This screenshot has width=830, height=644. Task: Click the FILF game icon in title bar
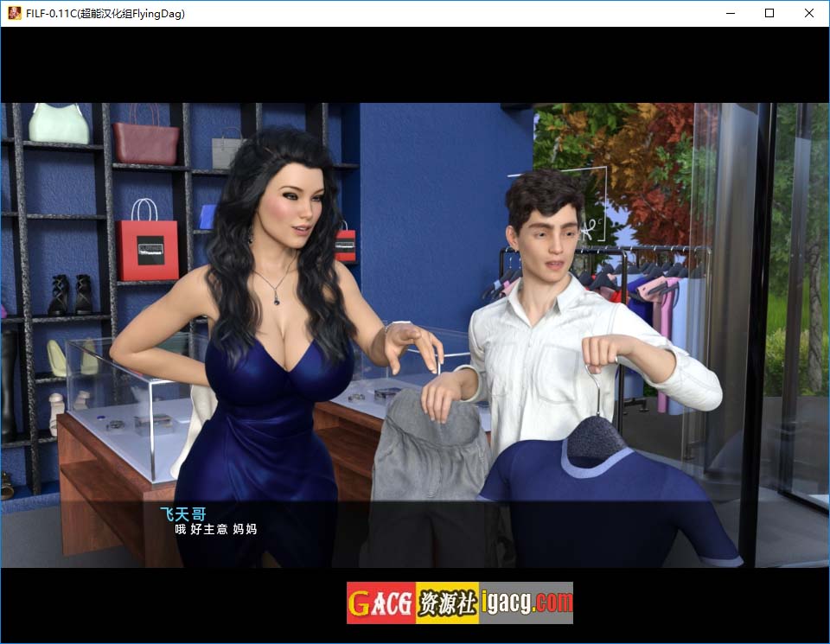click(x=14, y=13)
